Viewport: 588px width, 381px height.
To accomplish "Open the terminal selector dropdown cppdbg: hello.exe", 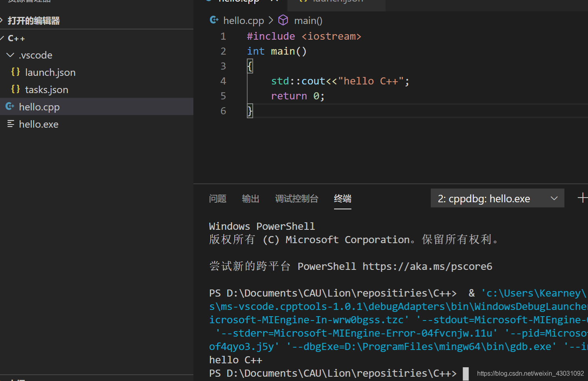I will pos(498,198).
